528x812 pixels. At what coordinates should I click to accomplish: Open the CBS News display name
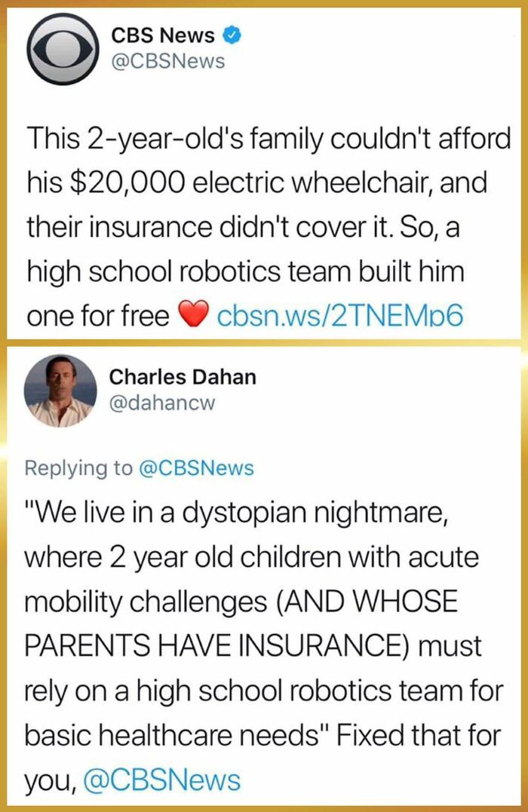[x=163, y=35]
